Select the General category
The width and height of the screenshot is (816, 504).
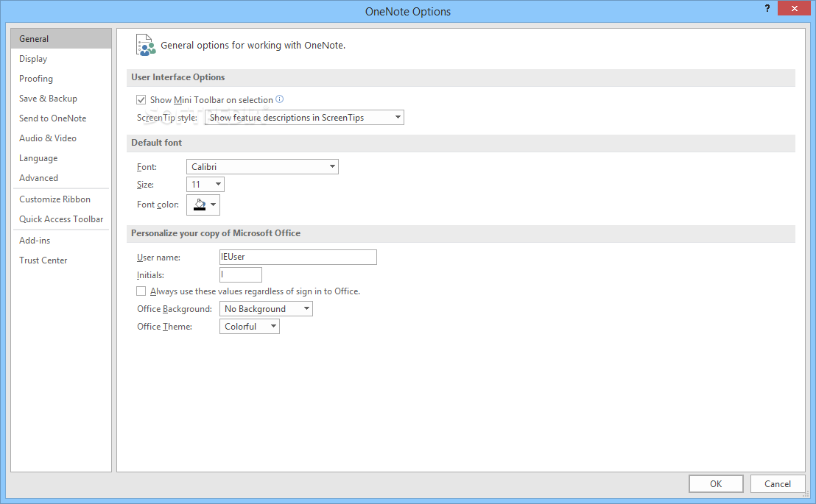pos(61,39)
